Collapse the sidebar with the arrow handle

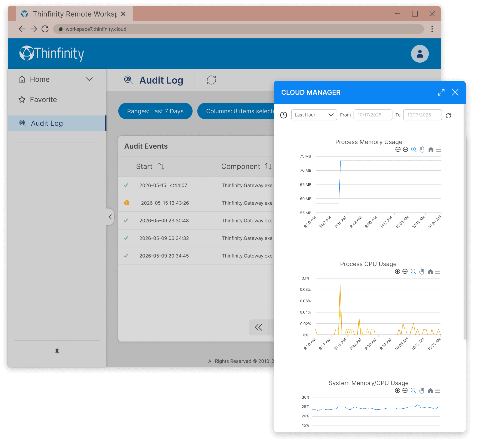(110, 217)
